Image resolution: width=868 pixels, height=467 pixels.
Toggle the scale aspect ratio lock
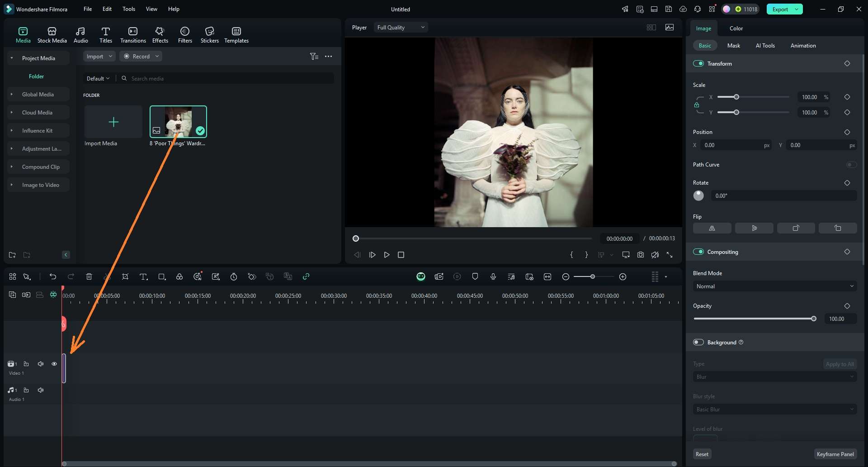697,105
